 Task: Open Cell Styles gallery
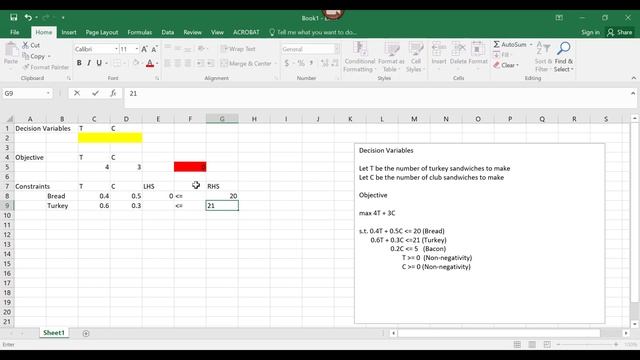point(416,57)
